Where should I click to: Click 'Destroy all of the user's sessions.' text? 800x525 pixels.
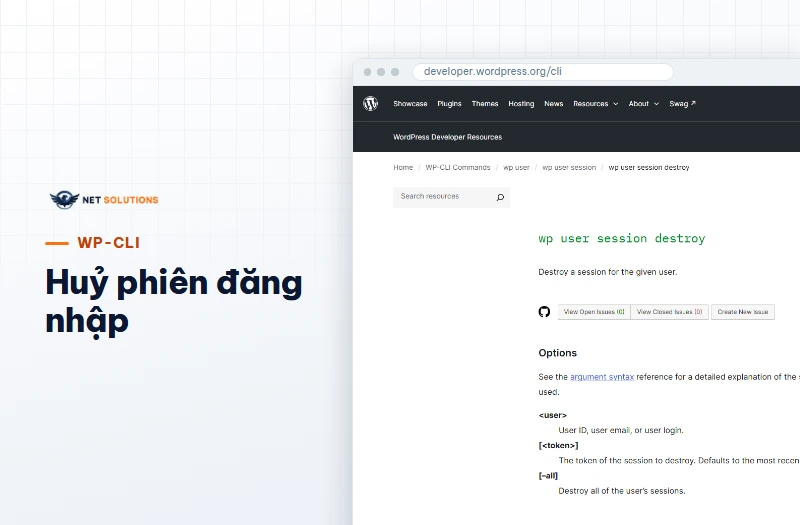[x=621, y=491]
